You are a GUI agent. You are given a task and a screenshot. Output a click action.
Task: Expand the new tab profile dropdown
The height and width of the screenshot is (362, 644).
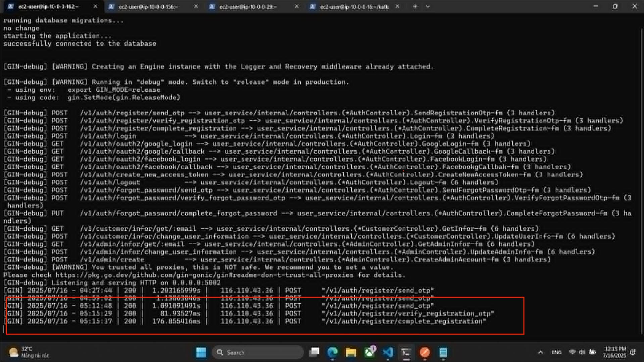coord(428,6)
